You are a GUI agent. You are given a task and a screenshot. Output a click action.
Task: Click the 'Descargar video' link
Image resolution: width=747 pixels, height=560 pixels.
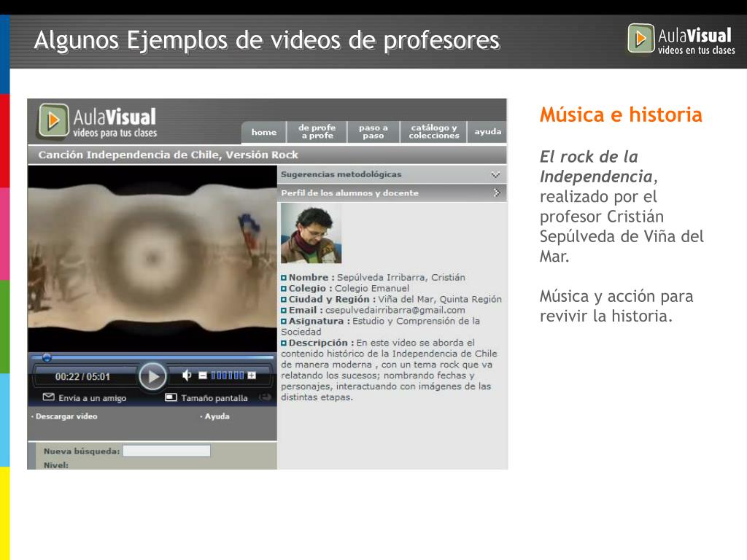66,416
